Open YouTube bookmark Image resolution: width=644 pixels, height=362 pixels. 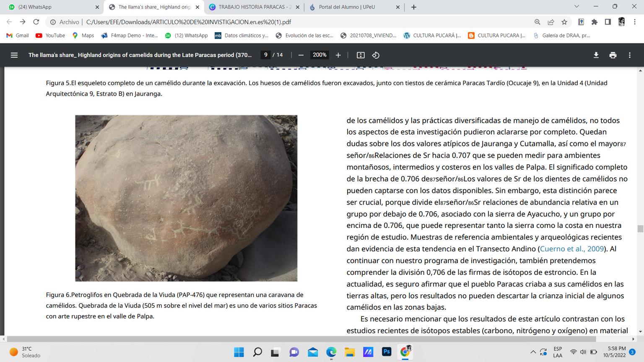point(50,36)
